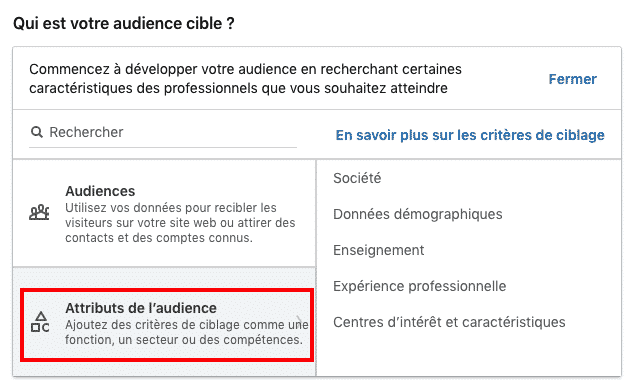The width and height of the screenshot is (633, 389).
Task: Click the Audiences people group icon
Action: pos(39,212)
